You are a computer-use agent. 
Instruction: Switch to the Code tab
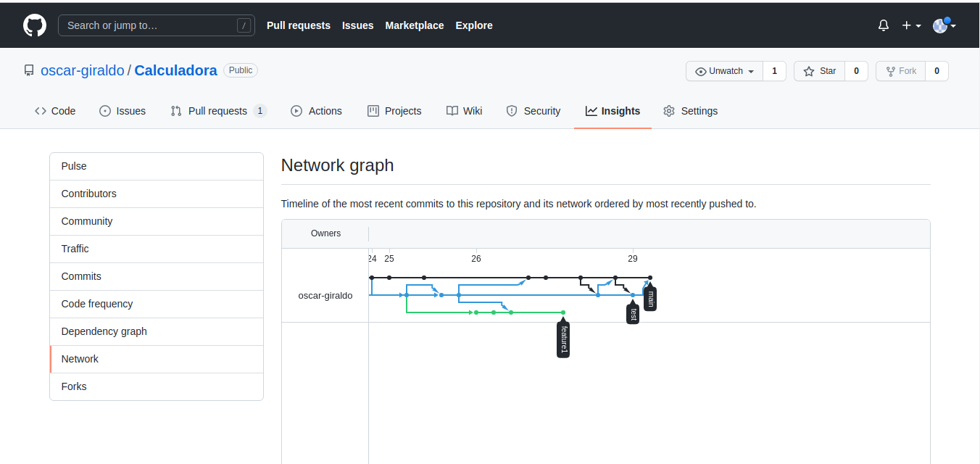55,111
